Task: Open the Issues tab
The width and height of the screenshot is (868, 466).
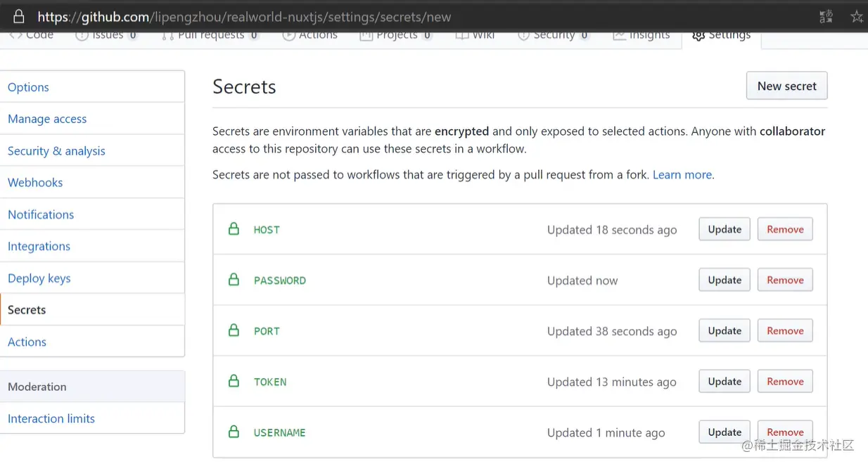Action: point(106,35)
